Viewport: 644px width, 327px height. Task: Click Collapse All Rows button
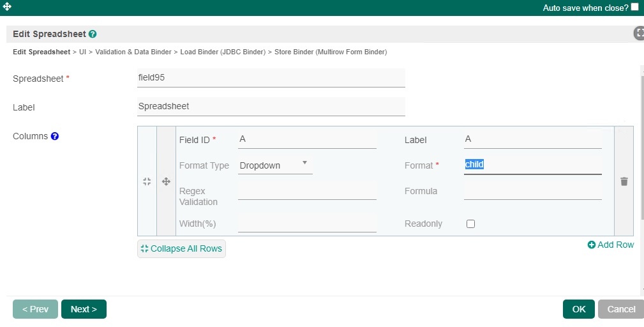tap(181, 248)
